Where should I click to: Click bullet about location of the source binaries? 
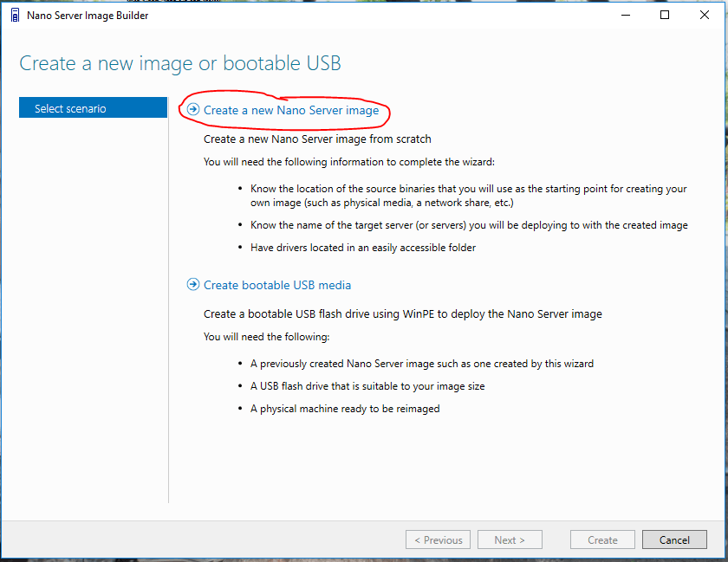coord(469,196)
